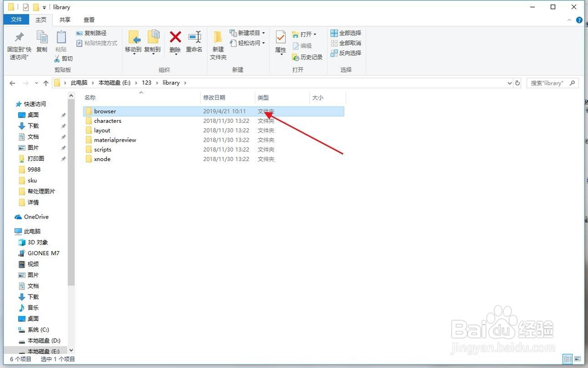Open the 打开 dropdown button
The image size is (588, 368).
coord(304,34)
